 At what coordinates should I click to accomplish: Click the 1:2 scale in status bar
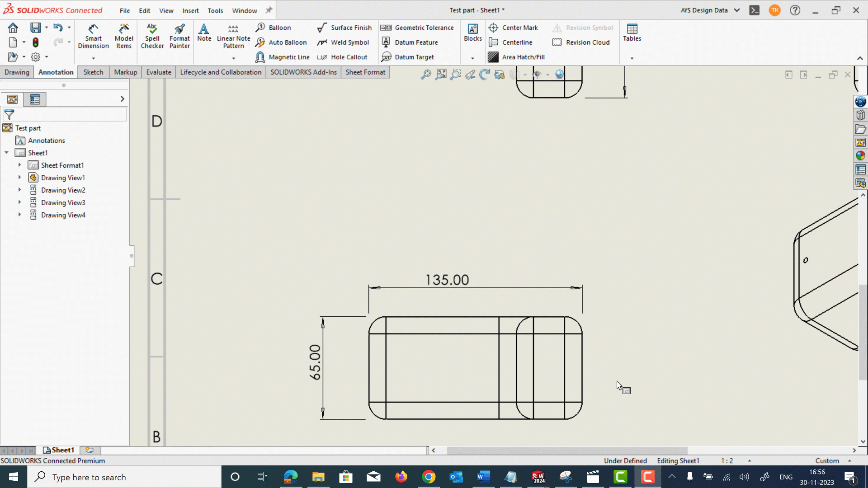[x=727, y=460]
